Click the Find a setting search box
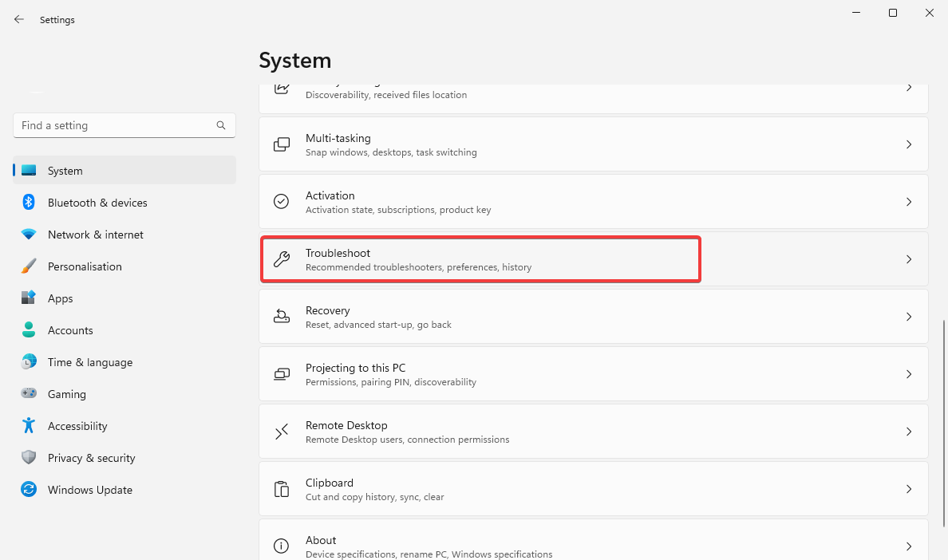Image resolution: width=948 pixels, height=560 pixels. [124, 125]
